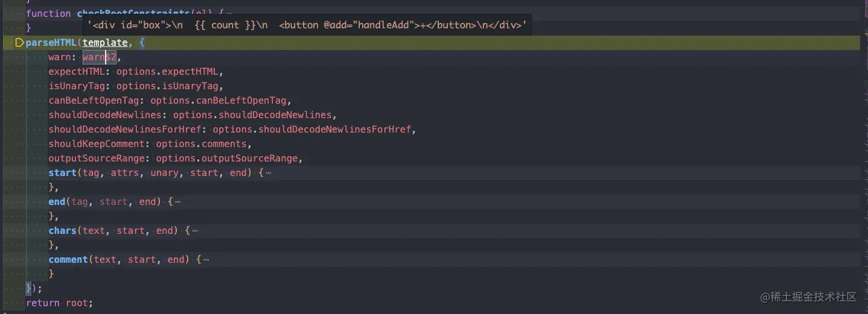
Task: Unfold the collapsed chars method body ellipsis
Action: (x=194, y=231)
